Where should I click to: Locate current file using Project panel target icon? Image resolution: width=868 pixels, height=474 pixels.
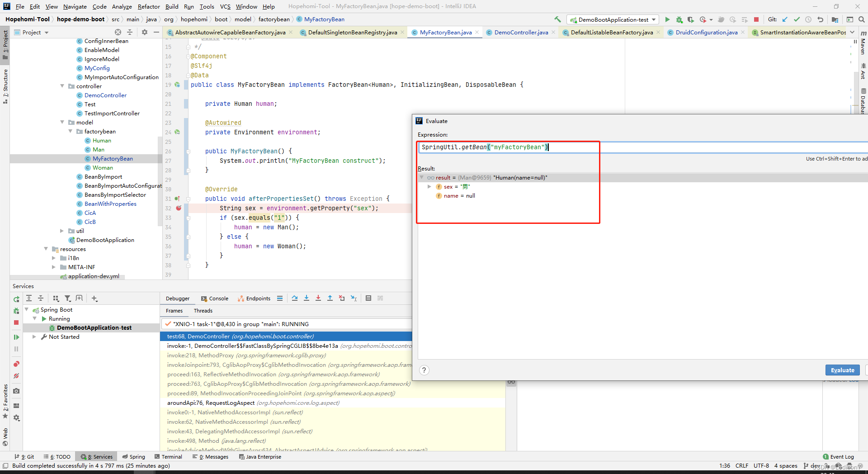pyautogui.click(x=118, y=32)
